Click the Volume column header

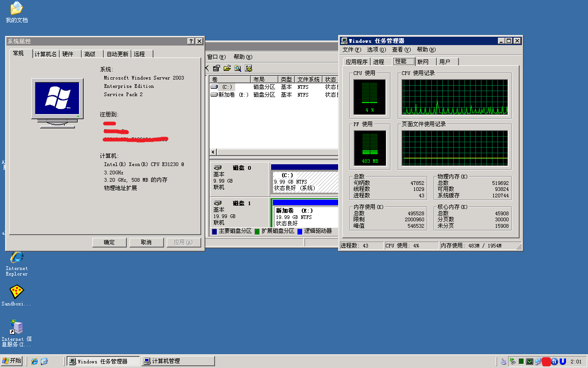230,80
